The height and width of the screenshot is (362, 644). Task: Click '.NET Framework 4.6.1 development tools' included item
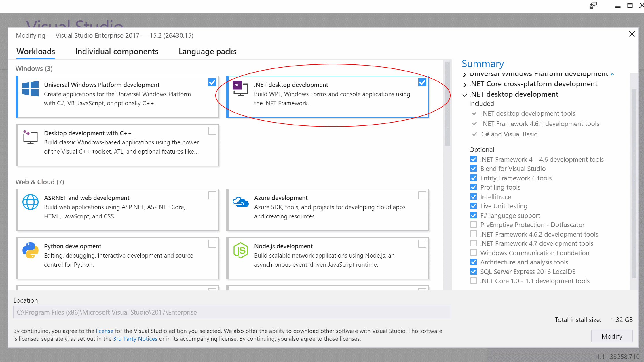pos(540,124)
